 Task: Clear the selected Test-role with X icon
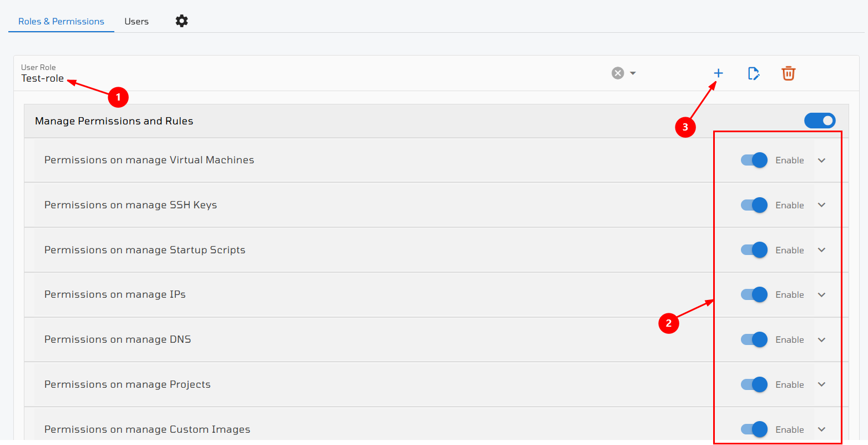click(x=618, y=73)
